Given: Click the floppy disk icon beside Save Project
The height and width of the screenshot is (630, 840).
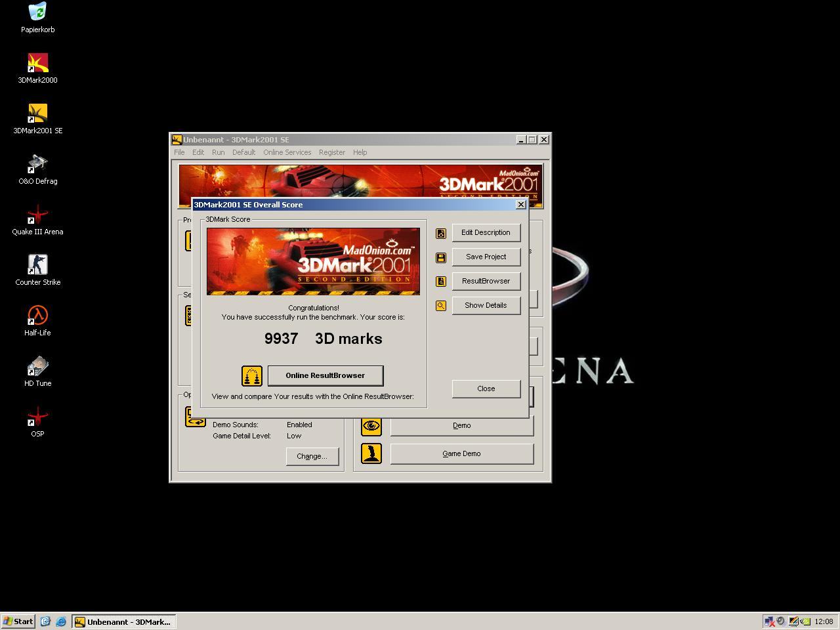Looking at the screenshot, I should pos(441,257).
